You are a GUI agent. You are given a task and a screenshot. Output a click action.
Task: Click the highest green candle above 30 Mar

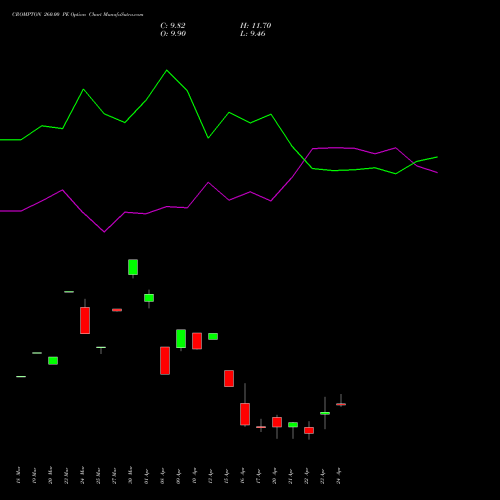tap(133, 267)
